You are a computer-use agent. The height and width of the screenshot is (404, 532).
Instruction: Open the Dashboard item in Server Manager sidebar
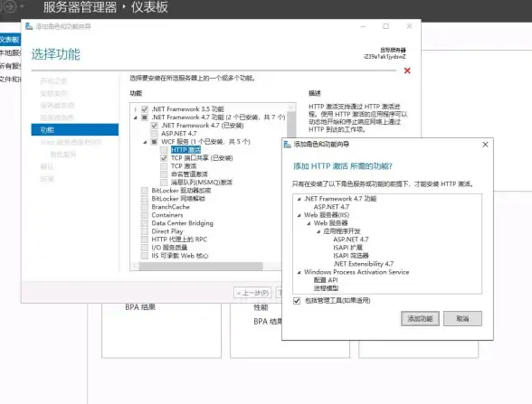click(x=10, y=40)
